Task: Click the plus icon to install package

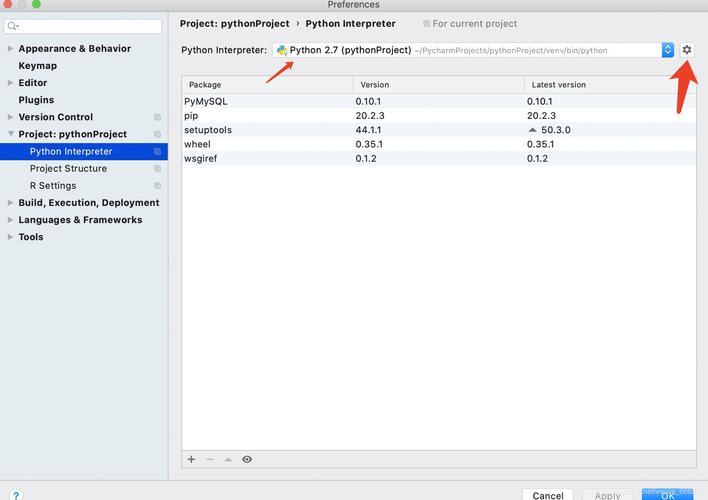Action: point(191,459)
